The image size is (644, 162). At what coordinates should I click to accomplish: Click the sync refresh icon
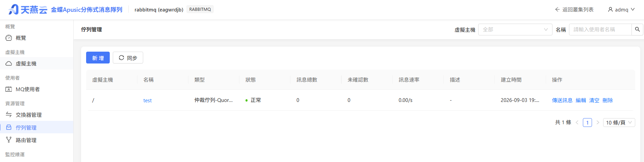click(122, 58)
